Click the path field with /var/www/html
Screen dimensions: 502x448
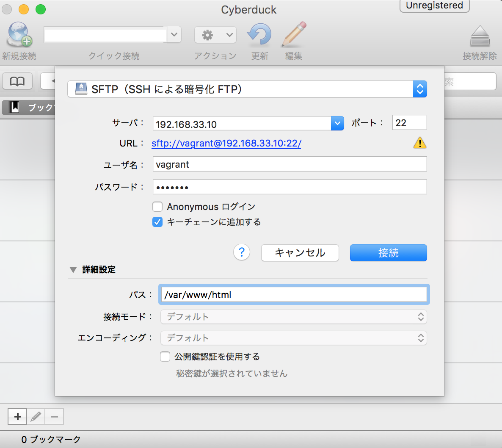(x=294, y=295)
